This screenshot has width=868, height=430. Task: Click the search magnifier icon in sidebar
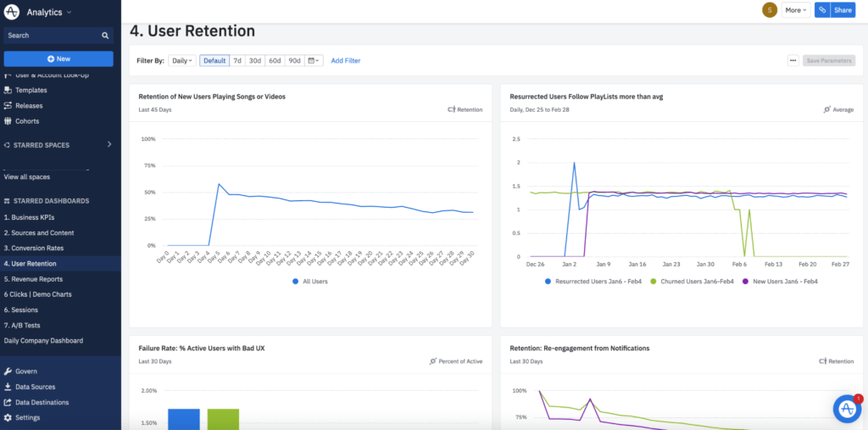point(105,36)
